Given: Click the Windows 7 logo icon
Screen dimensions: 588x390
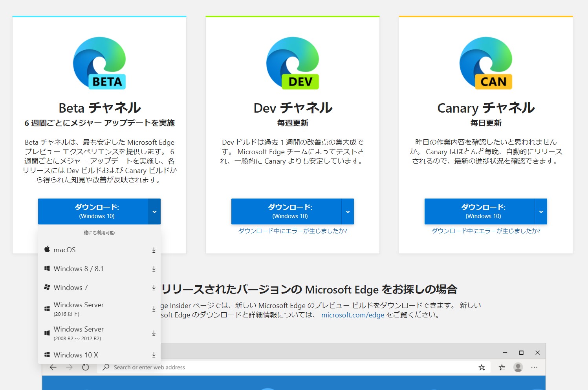Looking at the screenshot, I should coord(47,287).
